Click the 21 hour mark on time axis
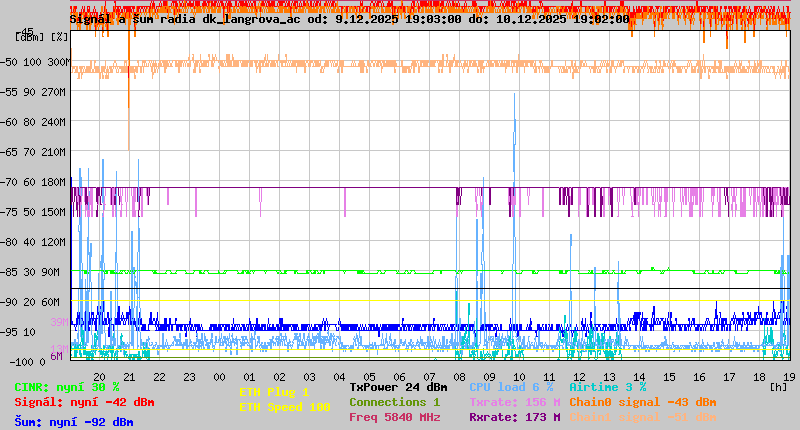This screenshot has height=430, width=800. click(x=129, y=376)
